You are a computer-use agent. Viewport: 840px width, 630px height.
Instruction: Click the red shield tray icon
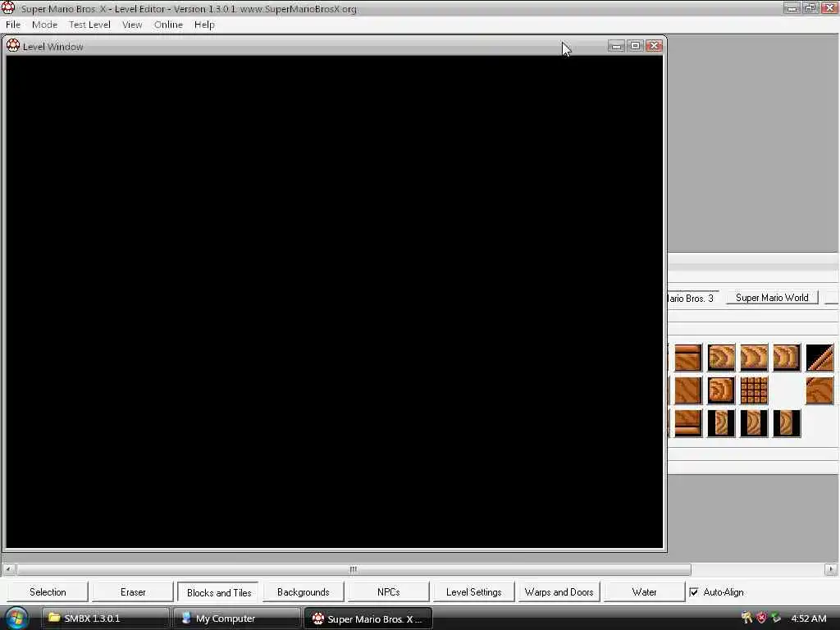point(761,619)
